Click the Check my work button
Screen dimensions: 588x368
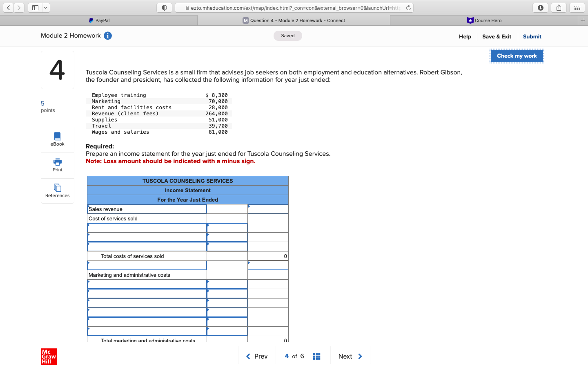[517, 56]
